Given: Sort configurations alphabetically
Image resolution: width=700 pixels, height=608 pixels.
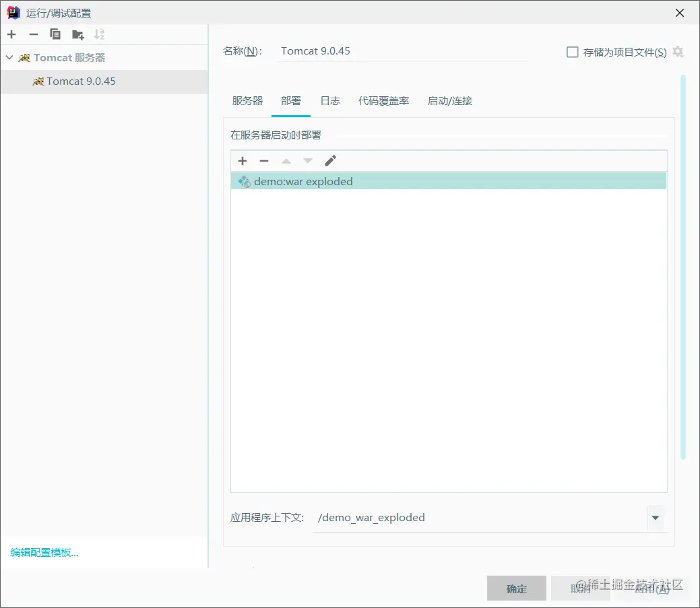Looking at the screenshot, I should 99,34.
